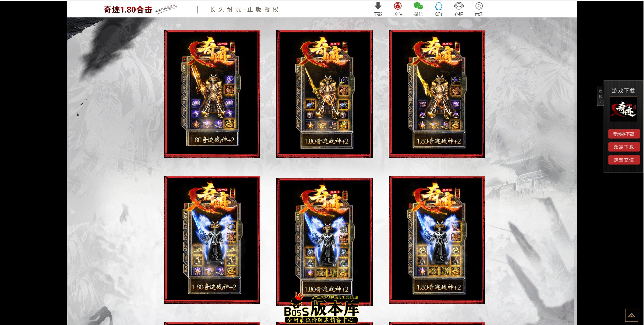Click the 奇迹1.80合击 site logo
Viewport: 644px width, 325px height.
pos(128,10)
